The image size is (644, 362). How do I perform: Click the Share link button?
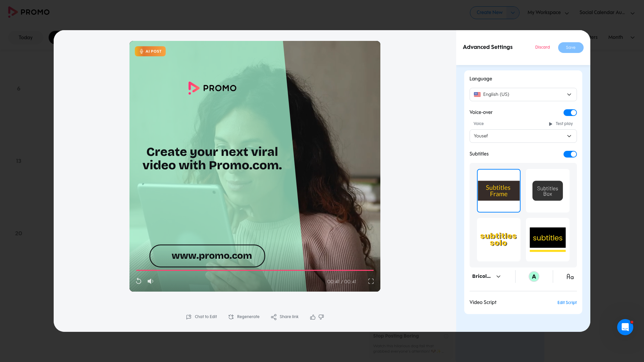click(285, 317)
